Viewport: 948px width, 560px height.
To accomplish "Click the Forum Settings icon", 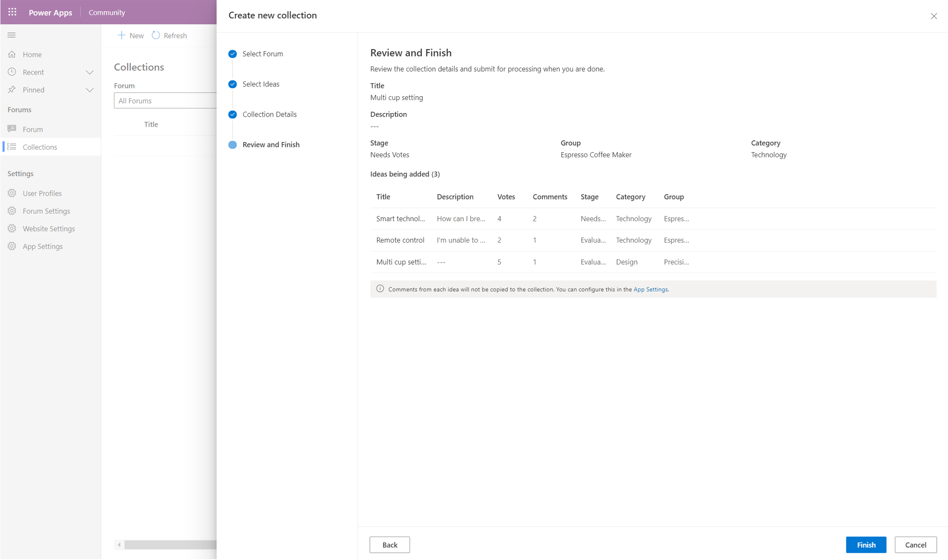I will 12,211.
